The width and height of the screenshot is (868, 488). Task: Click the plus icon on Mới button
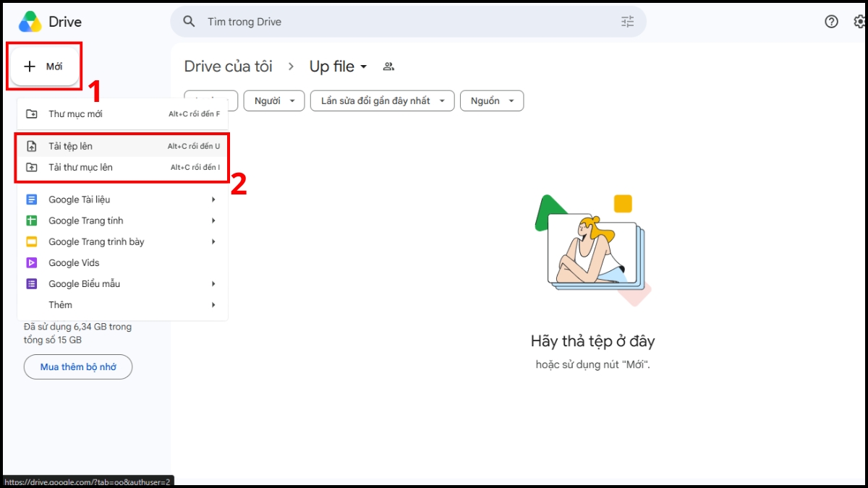30,67
